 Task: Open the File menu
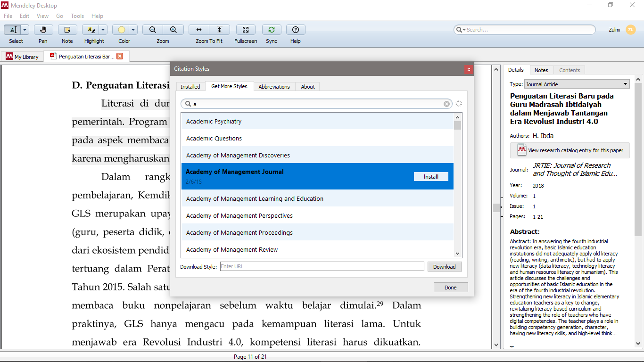tap(8, 16)
